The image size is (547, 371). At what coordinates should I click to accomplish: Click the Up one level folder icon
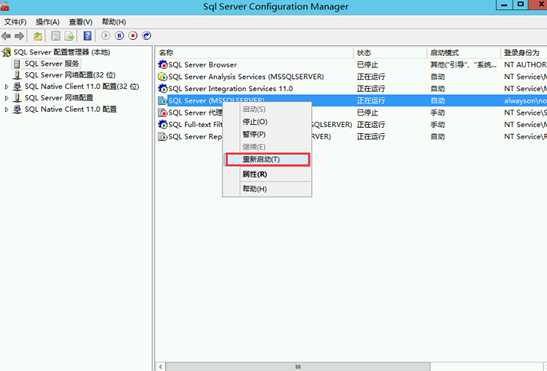38,36
